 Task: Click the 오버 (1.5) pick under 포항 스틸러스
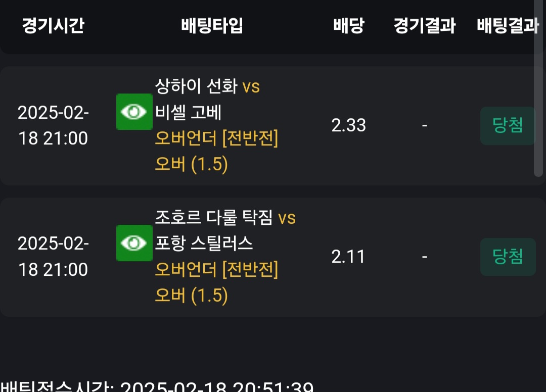191,295
